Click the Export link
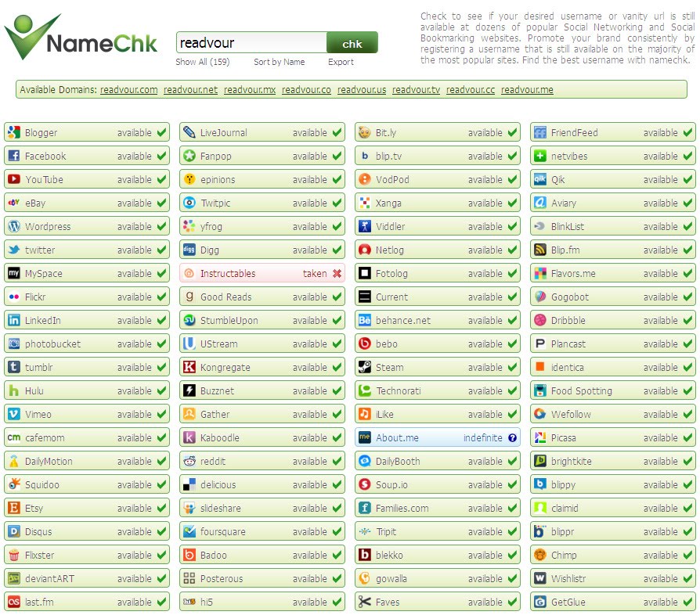The height and width of the screenshot is (615, 700). click(341, 62)
